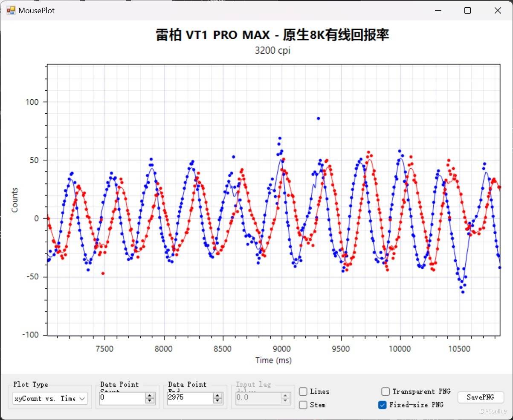The height and width of the screenshot is (420, 513).
Task: Click the -100 tick label on Counts axis
Action: 31,335
